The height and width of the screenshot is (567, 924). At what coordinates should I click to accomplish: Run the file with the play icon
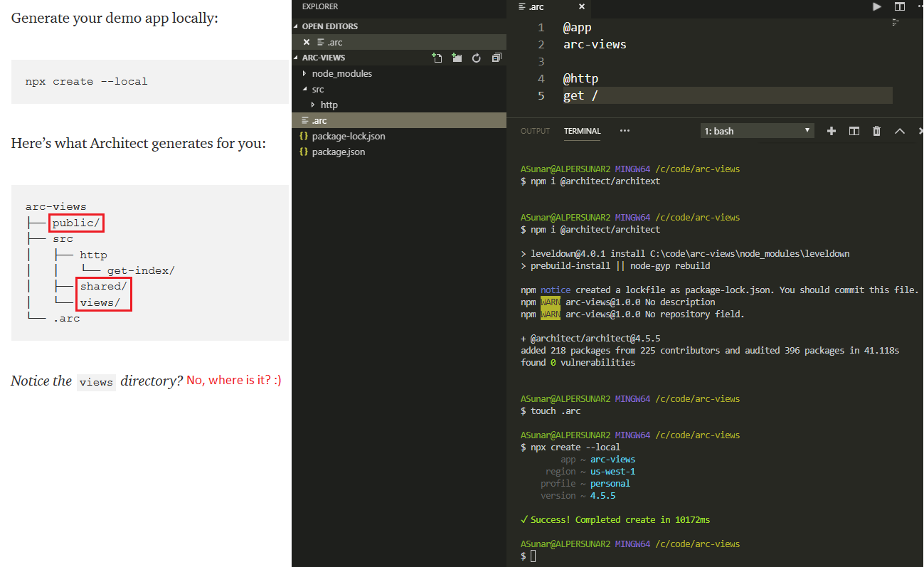[x=876, y=6]
